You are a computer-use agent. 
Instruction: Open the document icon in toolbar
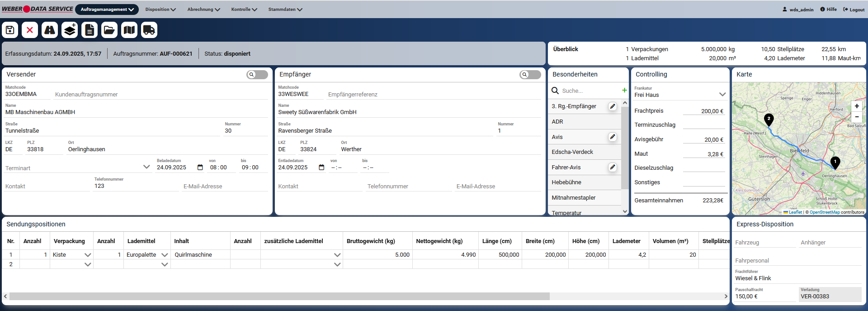tap(90, 30)
